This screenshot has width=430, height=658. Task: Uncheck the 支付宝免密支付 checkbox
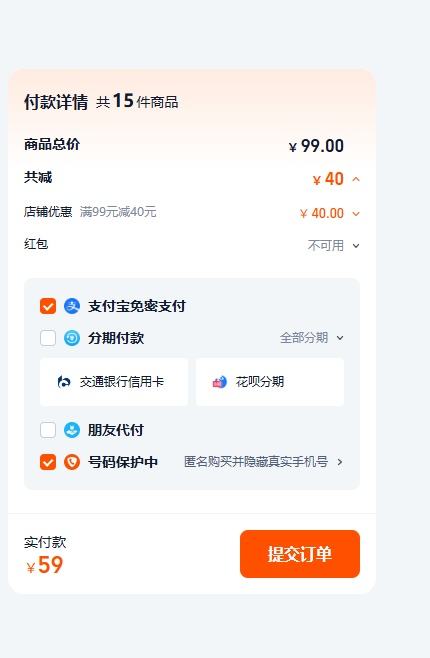click(48, 306)
